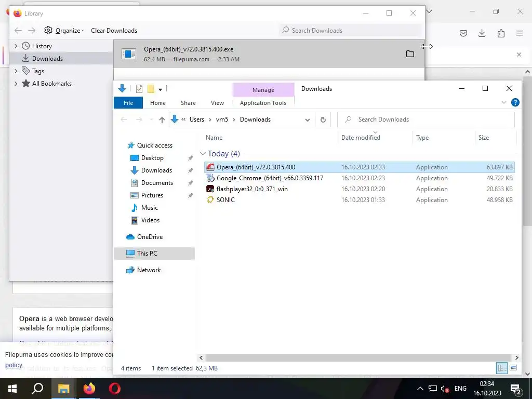The width and height of the screenshot is (532, 399).
Task: Click into Explorer Search Downloads box
Action: pyautogui.click(x=426, y=119)
